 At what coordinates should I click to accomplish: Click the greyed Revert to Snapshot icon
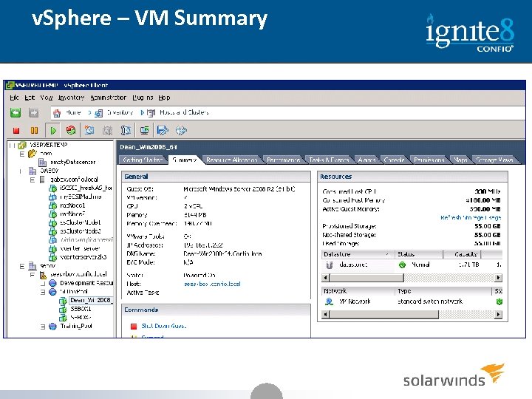coord(108,130)
